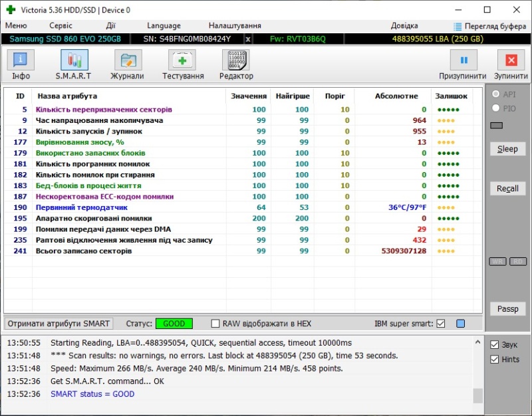
Task: Select the Бед-блоків в процесі життя row
Action: point(243,185)
